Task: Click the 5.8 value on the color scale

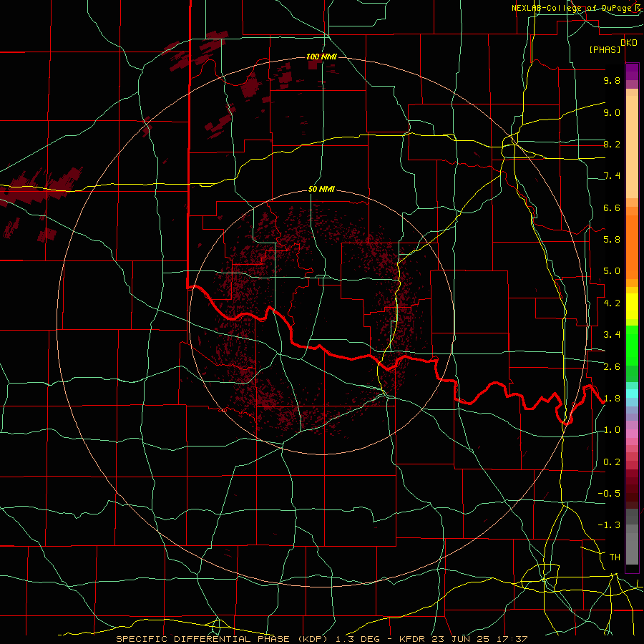Action: click(612, 240)
